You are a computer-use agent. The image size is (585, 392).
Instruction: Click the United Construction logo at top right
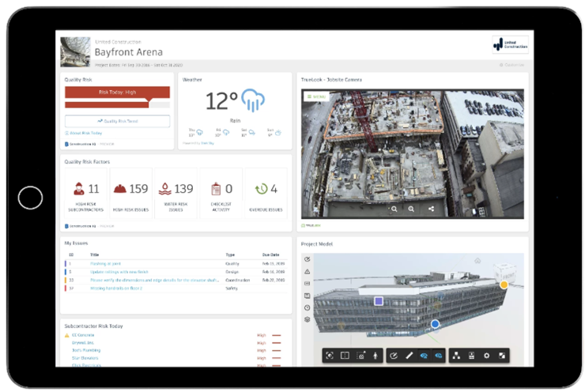point(511,45)
